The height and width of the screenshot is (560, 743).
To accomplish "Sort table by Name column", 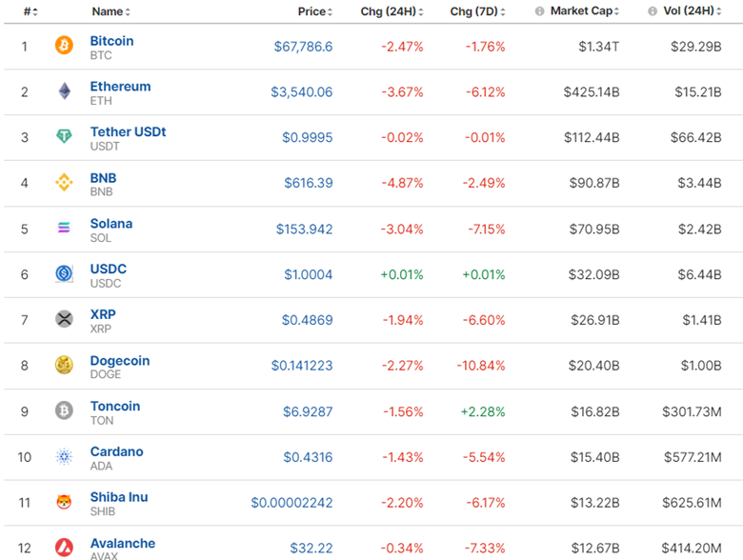I will [x=110, y=11].
